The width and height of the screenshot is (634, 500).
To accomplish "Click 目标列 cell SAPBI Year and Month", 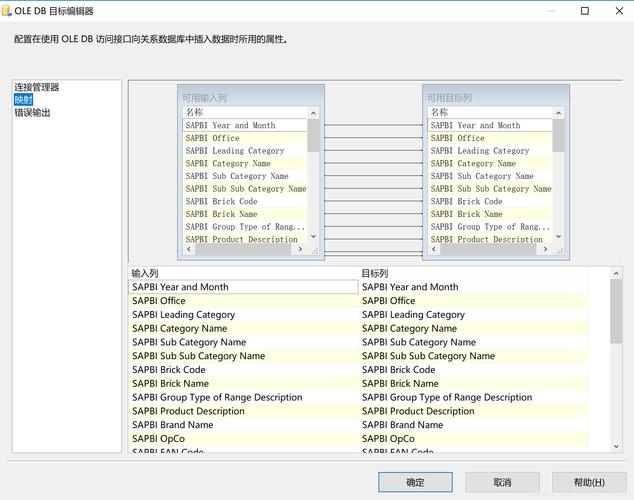I will [x=473, y=287].
